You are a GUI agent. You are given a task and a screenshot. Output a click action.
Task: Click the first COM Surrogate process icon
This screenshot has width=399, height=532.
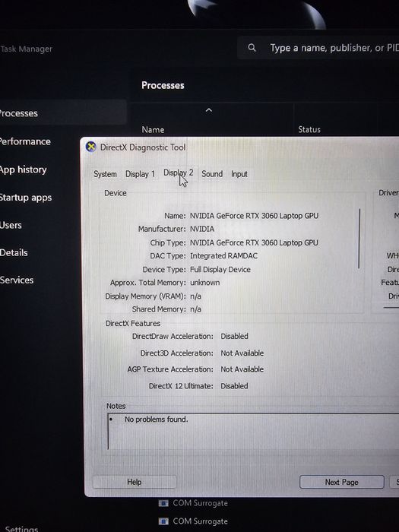163,503
